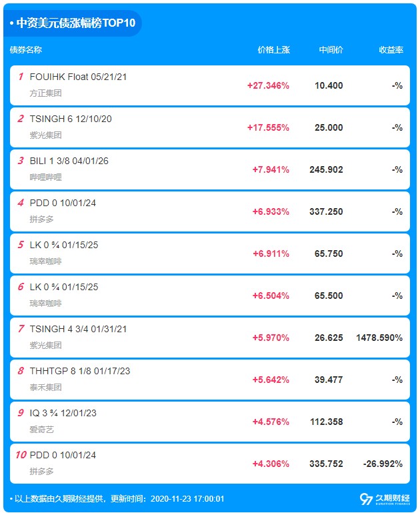420x515 pixels.
Task: Click the -26.992% yield value
Action: (382, 464)
